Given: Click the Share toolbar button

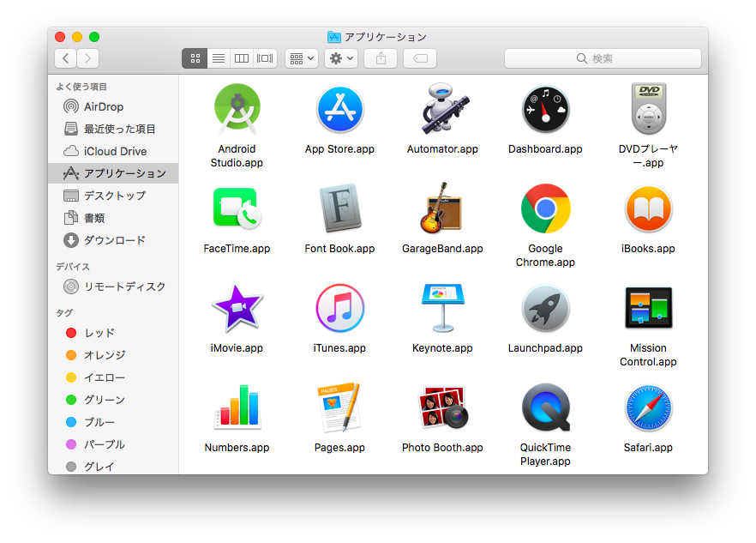Looking at the screenshot, I should [x=381, y=58].
